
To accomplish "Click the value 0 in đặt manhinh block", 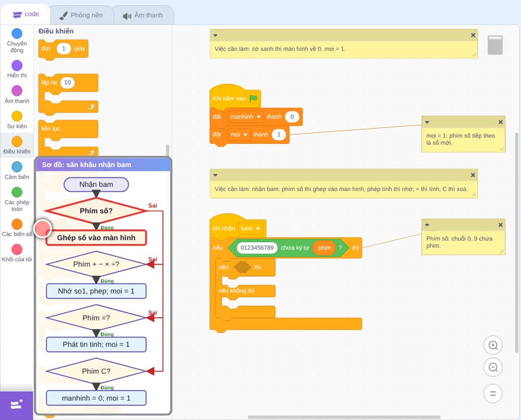I will [292, 117].
